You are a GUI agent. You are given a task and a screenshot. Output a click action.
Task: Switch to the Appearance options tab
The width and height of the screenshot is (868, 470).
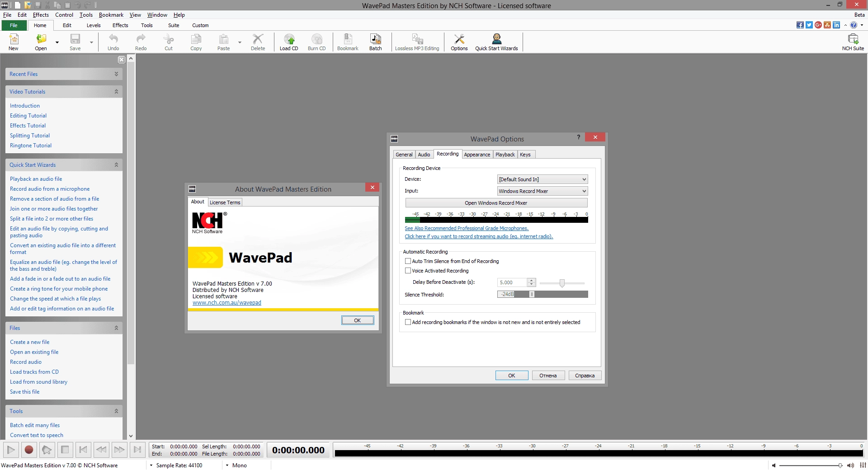[x=477, y=155]
